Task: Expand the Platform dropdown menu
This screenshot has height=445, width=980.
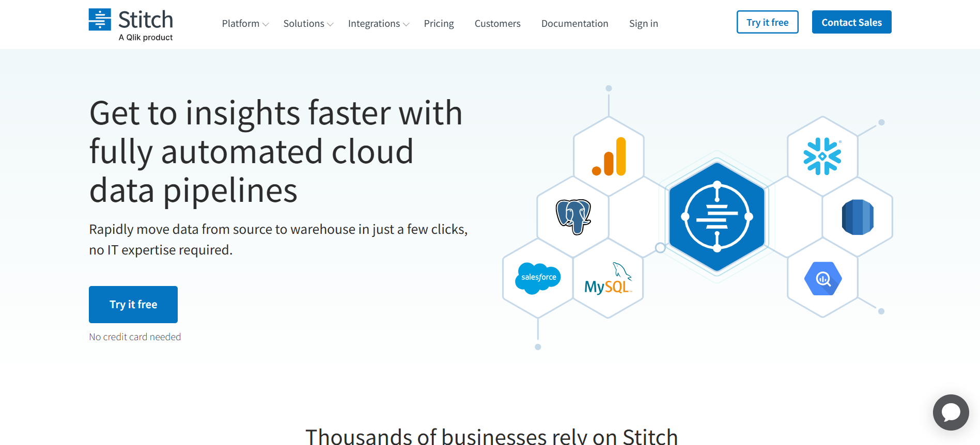Action: pyautogui.click(x=245, y=24)
